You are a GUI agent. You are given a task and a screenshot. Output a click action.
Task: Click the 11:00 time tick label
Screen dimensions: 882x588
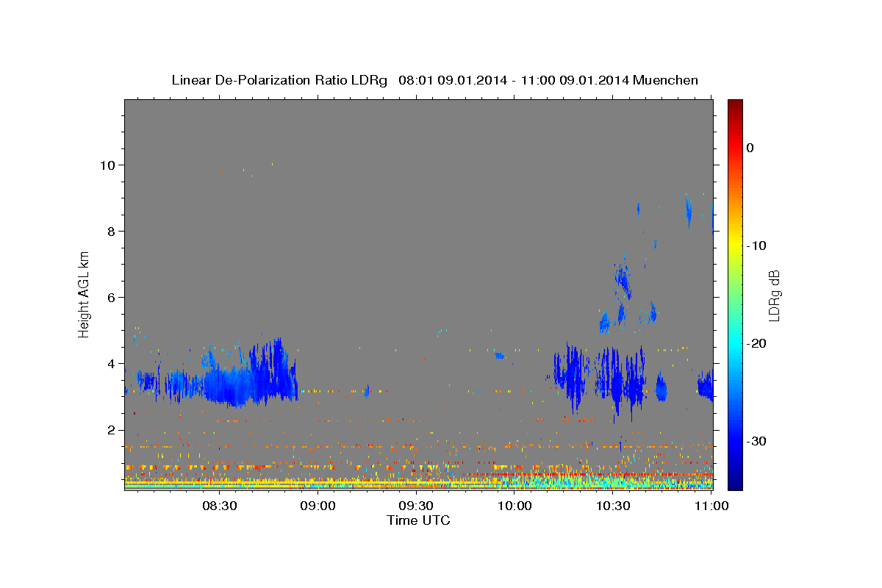(711, 506)
